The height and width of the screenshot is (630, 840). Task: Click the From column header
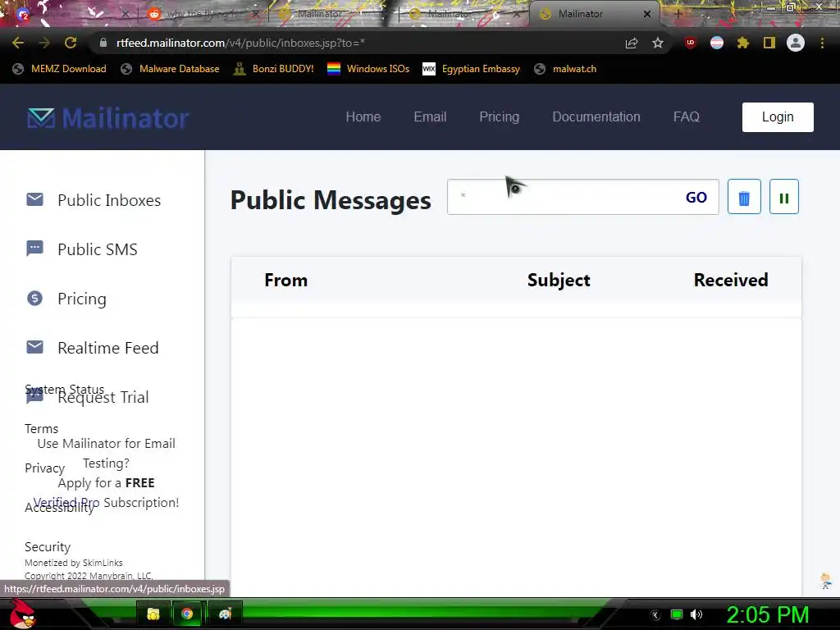286,280
